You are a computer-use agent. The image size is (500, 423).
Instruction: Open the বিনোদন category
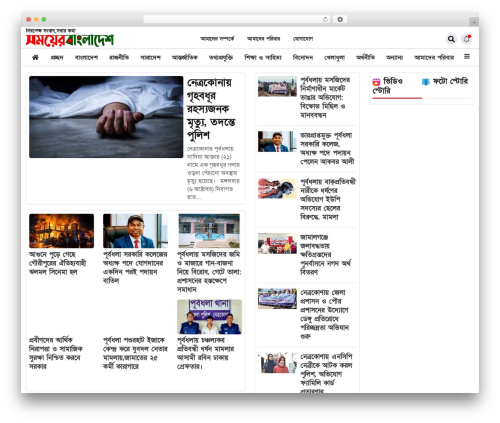click(x=303, y=58)
